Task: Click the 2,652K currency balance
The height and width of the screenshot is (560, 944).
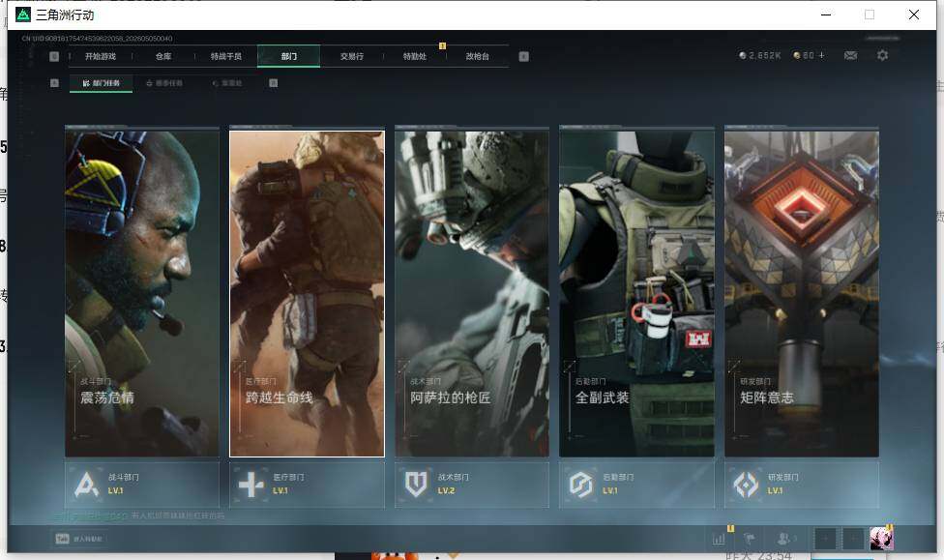Action: [760, 55]
